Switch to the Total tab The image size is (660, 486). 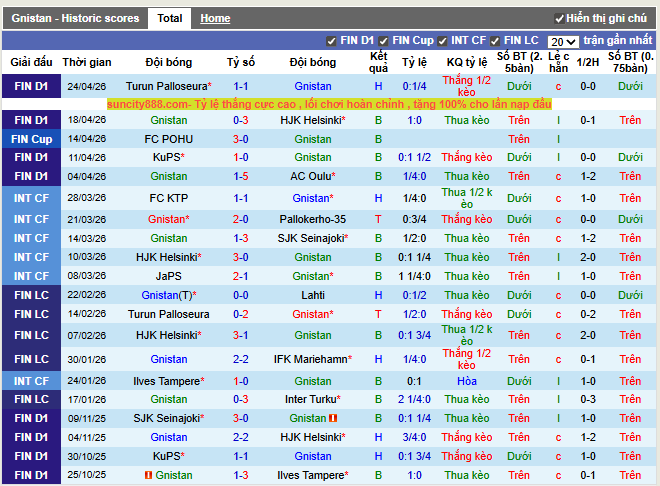[x=170, y=19]
